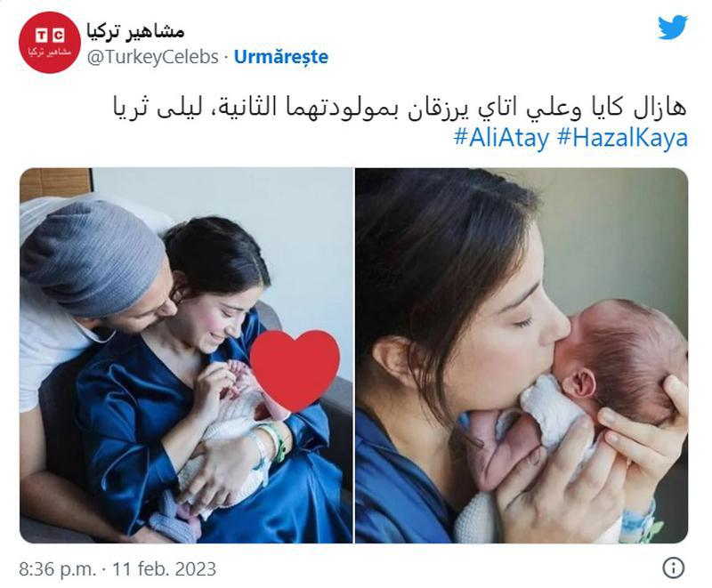The width and height of the screenshot is (712, 588).
Task: Open the right photo of mother kissing baby
Action: coord(522,355)
